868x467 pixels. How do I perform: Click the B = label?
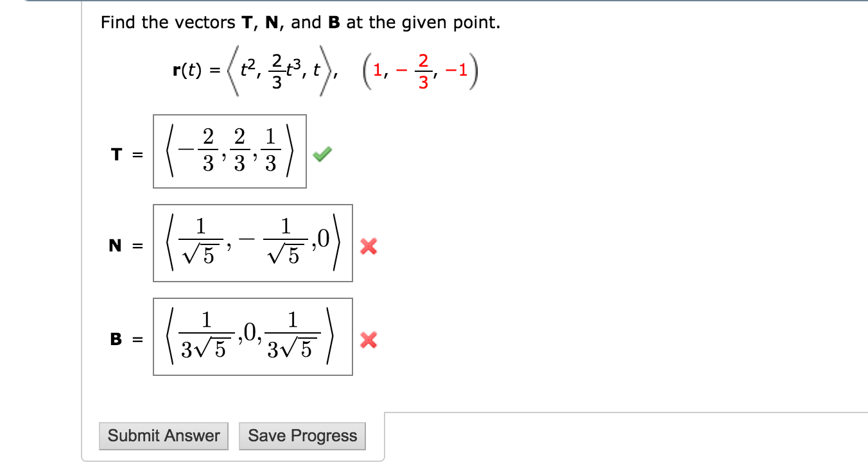coord(124,338)
